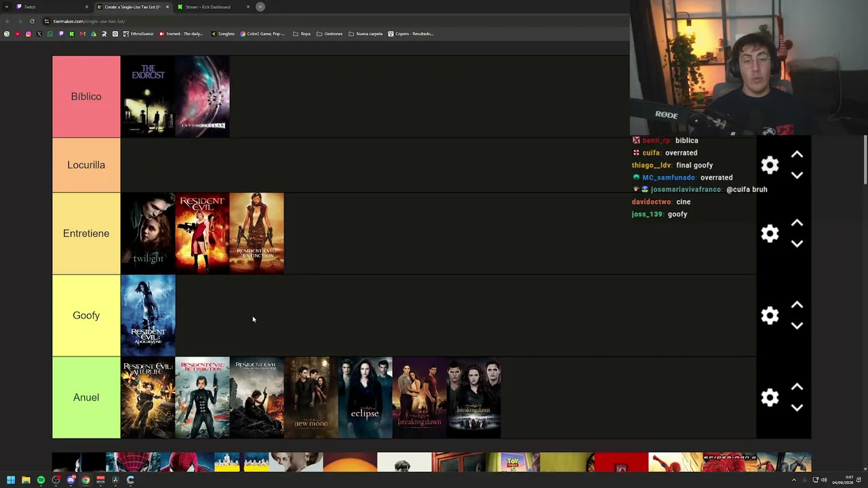The height and width of the screenshot is (488, 868).
Task: Select The Exorcist poster in Bíblico tier
Action: pos(148,96)
